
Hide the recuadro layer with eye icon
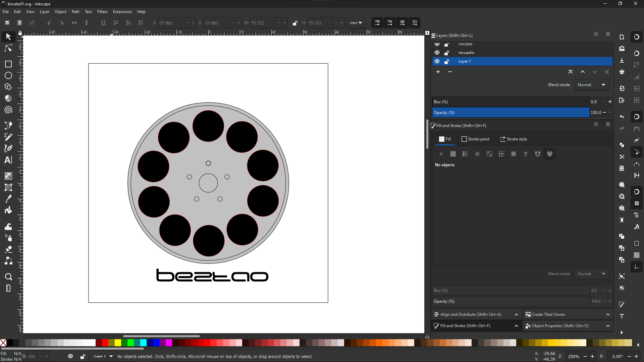[x=437, y=53]
